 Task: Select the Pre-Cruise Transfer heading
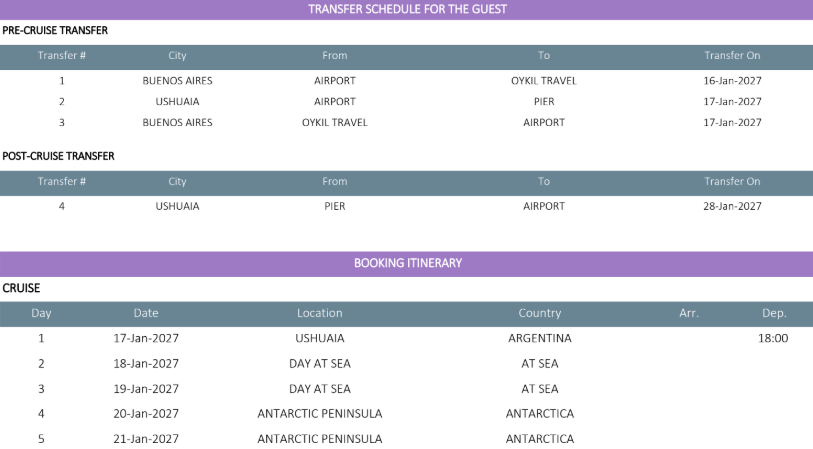55,31
